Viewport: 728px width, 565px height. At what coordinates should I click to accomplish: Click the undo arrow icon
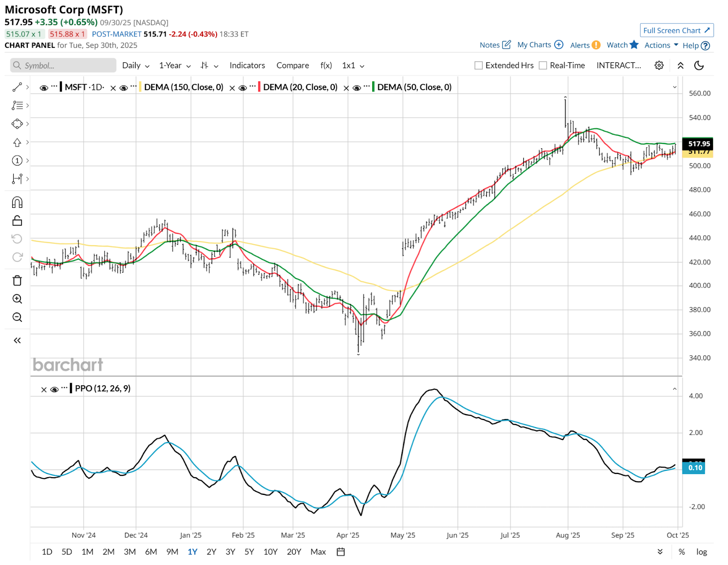pyautogui.click(x=17, y=239)
